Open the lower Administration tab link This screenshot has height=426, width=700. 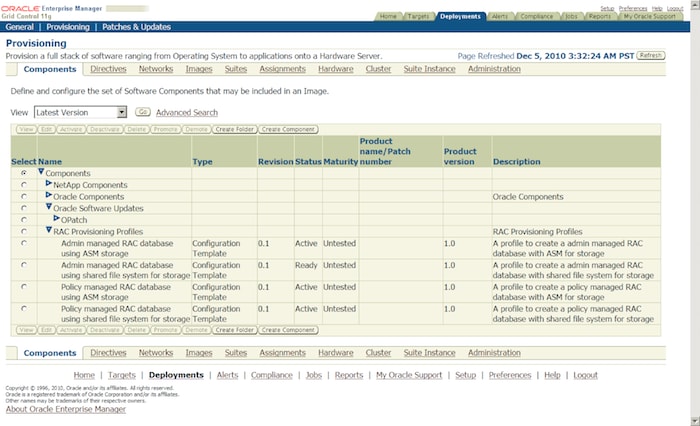[x=494, y=353]
